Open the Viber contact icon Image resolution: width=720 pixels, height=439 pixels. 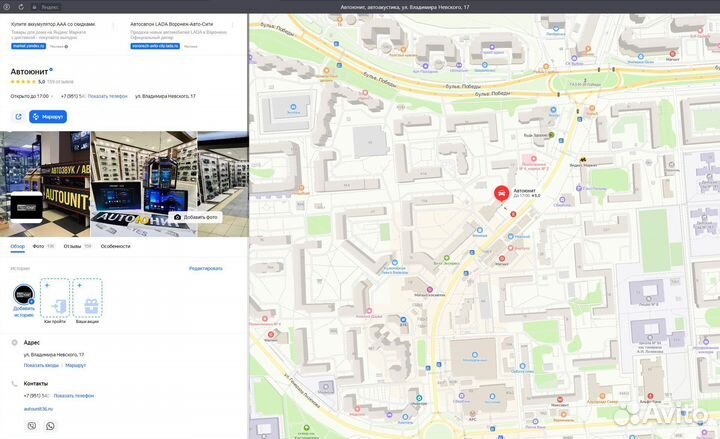click(31, 426)
